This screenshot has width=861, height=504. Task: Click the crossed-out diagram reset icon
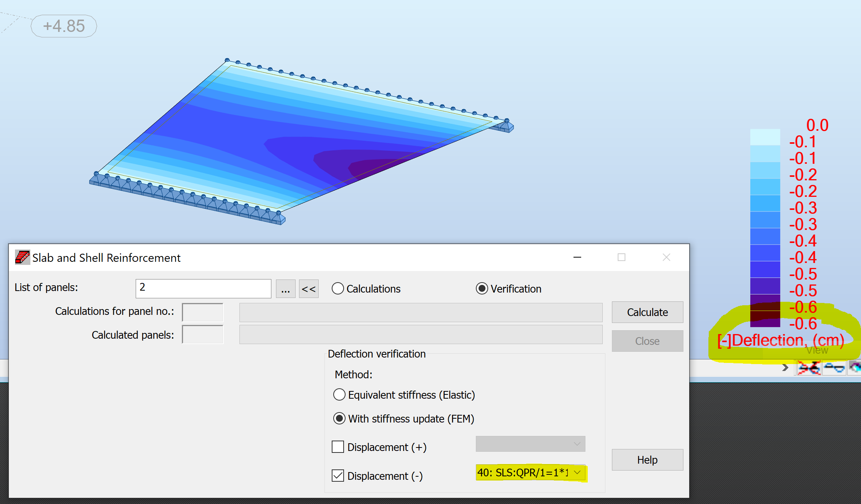[809, 368]
